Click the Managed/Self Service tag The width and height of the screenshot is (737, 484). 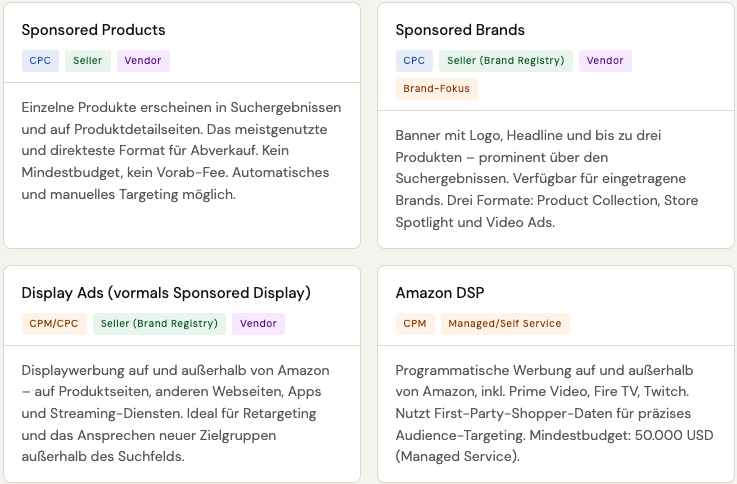505,324
